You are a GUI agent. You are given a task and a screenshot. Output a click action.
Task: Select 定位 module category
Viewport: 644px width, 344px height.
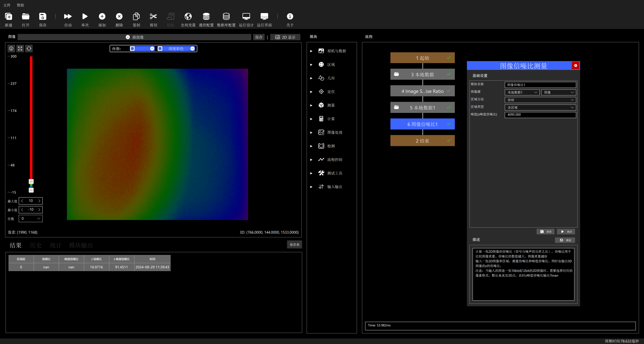331,92
